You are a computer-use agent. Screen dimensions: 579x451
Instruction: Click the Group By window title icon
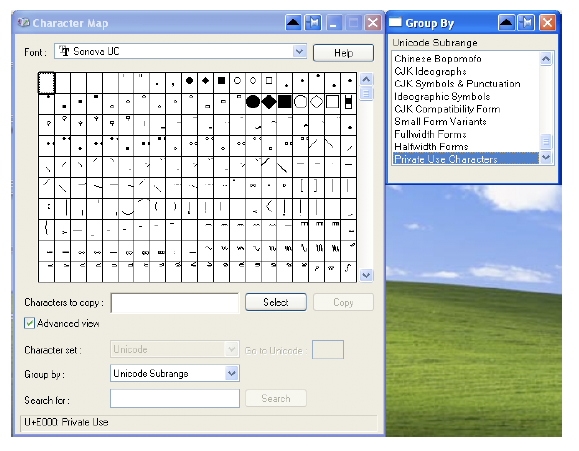395,22
